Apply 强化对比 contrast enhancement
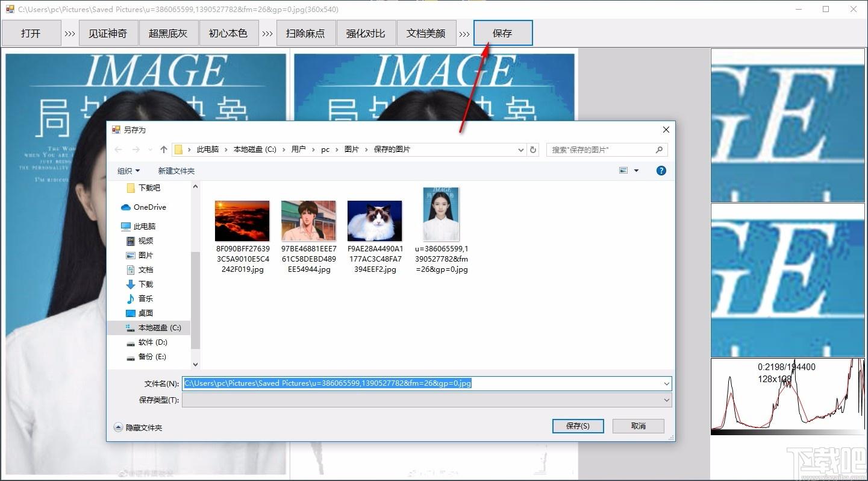The image size is (868, 481). pyautogui.click(x=366, y=33)
